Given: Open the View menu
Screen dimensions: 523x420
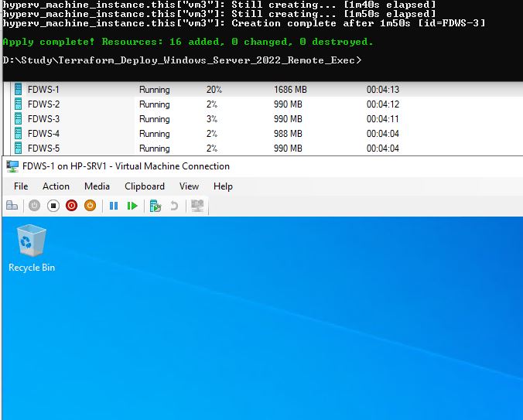Looking at the screenshot, I should (x=189, y=186).
